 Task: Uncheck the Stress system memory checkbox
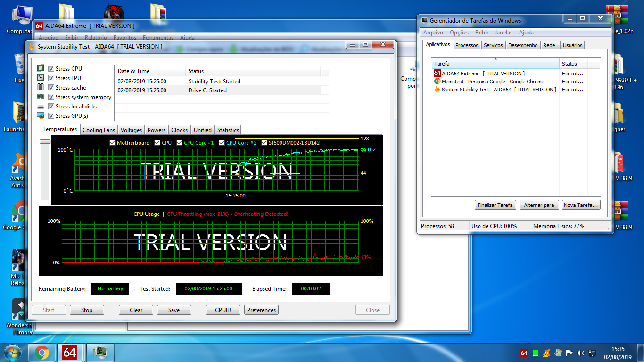click(51, 97)
